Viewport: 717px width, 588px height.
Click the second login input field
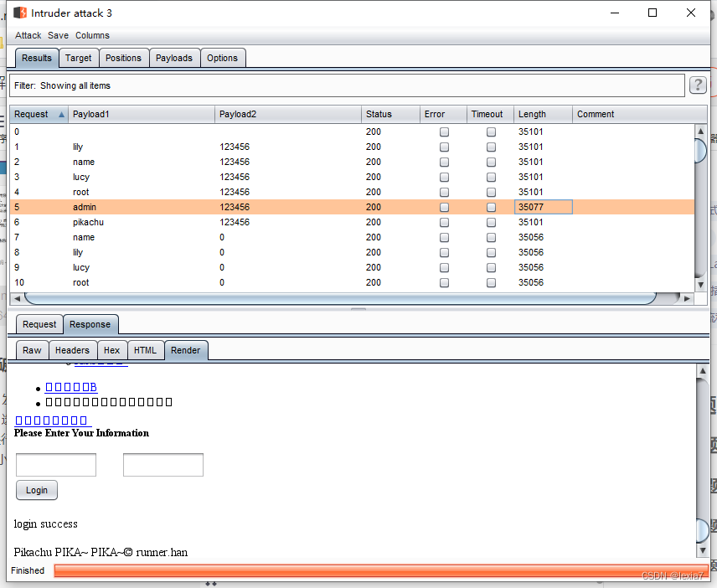(163, 465)
